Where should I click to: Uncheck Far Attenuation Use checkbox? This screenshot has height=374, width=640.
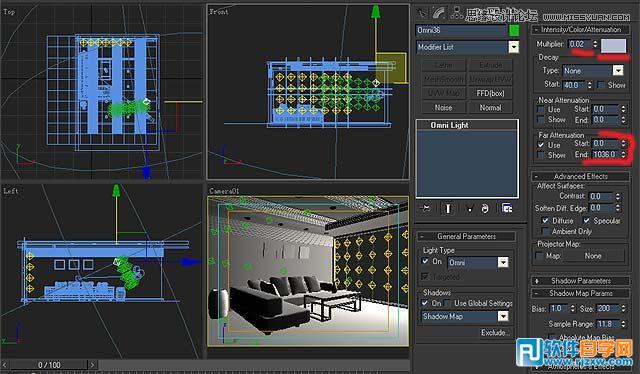pos(541,145)
